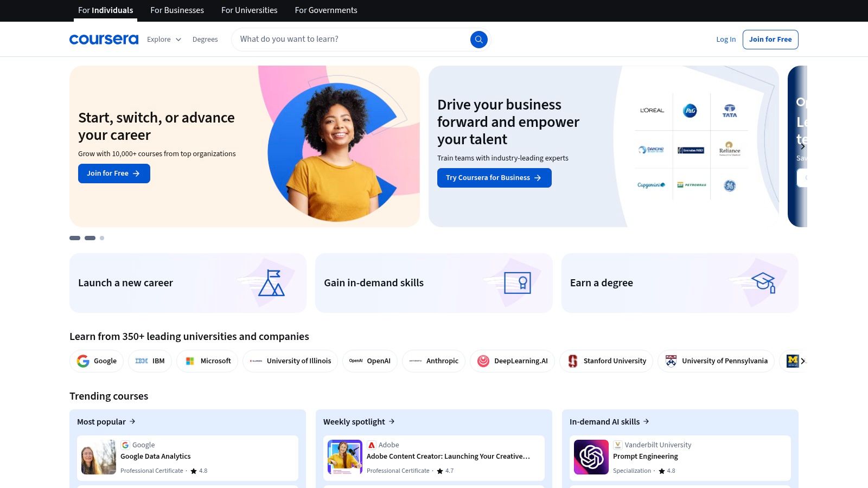868x488 pixels.
Task: Advance the hero carousel with the right chevron
Action: [x=803, y=146]
